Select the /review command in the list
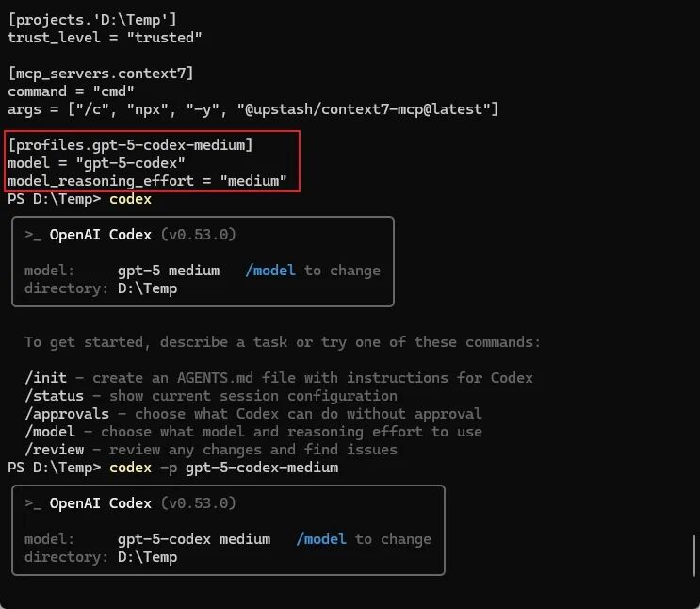The image size is (700, 609). pos(54,450)
